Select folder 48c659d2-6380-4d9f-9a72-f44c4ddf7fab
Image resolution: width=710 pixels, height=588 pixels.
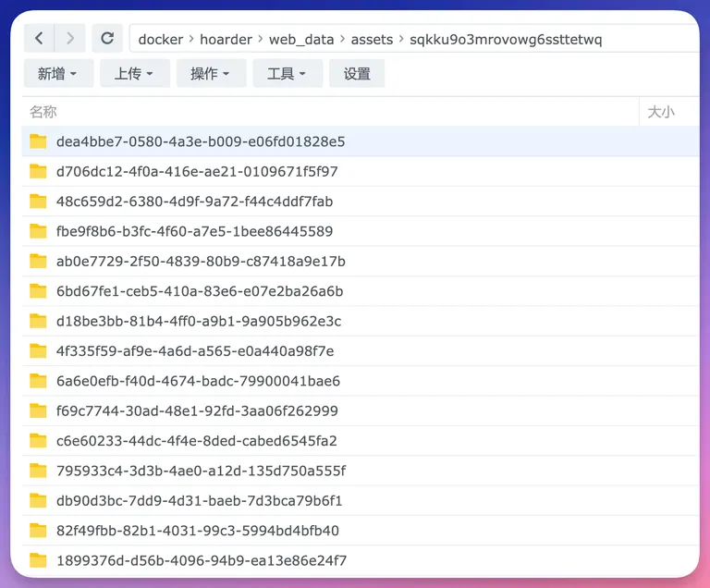(x=194, y=202)
